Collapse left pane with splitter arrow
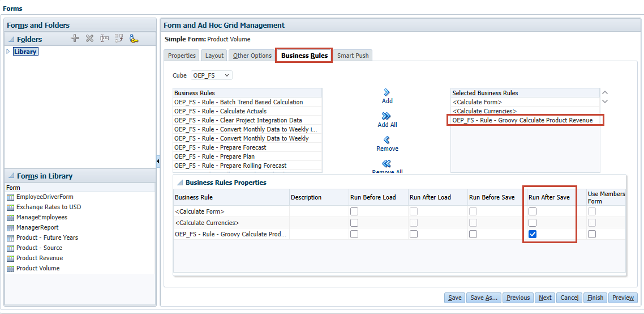The height and width of the screenshot is (314, 644). [x=158, y=162]
